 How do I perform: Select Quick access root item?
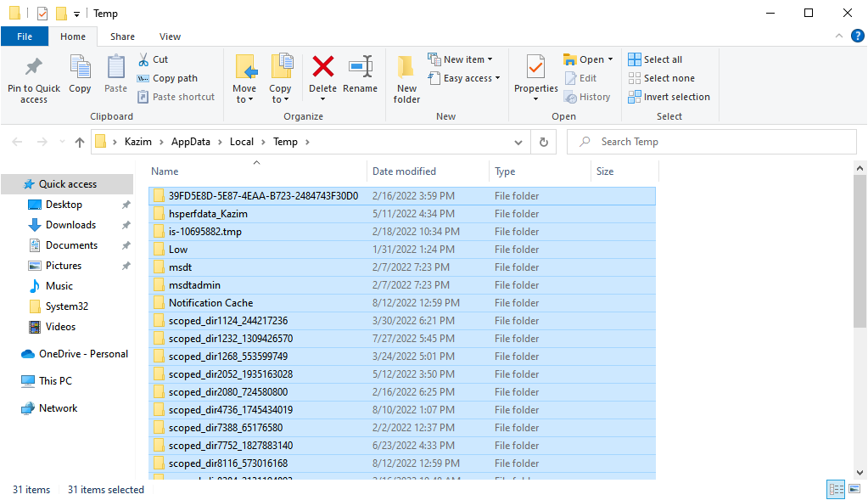[x=68, y=184]
